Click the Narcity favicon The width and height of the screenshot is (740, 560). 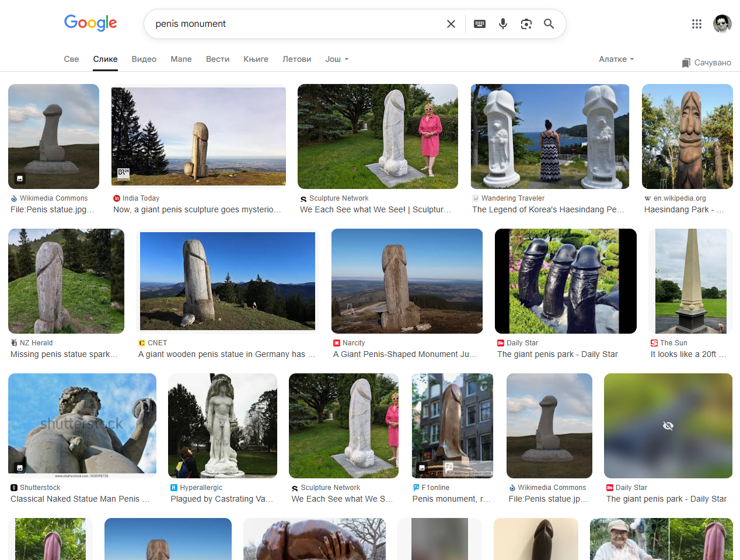point(337,343)
